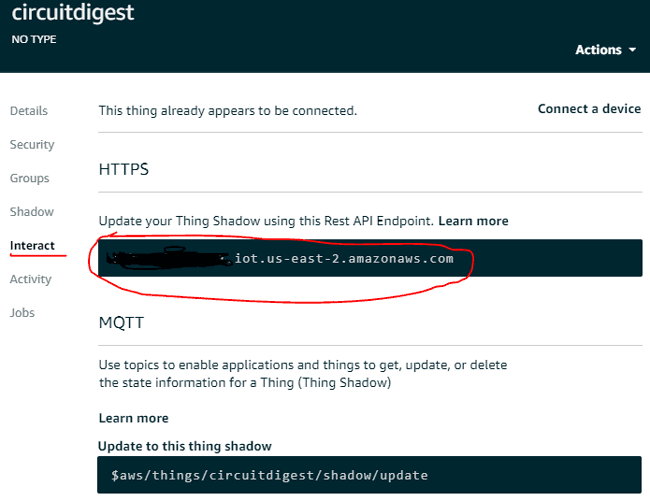Click the Interact sidebar tab
The image size is (650, 501).
click(x=32, y=246)
